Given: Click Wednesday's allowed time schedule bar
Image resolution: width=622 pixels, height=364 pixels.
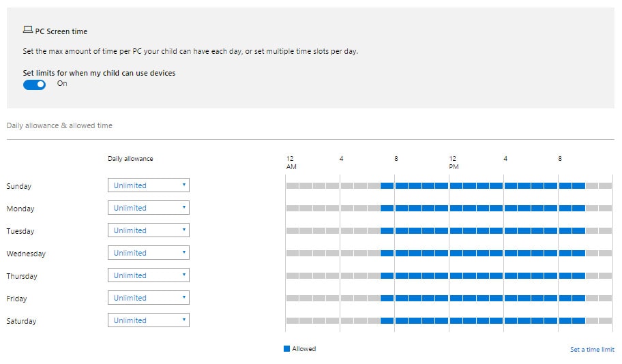Looking at the screenshot, I should 482,253.
